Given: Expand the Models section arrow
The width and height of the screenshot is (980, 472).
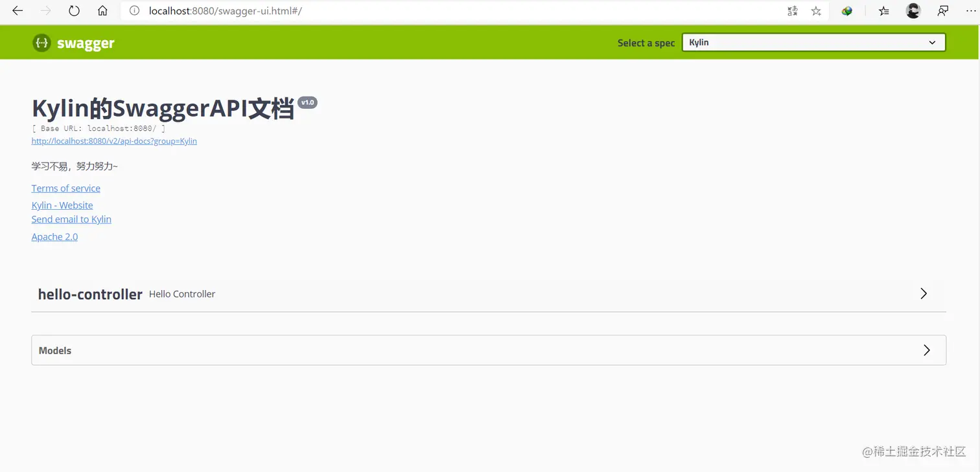Looking at the screenshot, I should pos(926,350).
